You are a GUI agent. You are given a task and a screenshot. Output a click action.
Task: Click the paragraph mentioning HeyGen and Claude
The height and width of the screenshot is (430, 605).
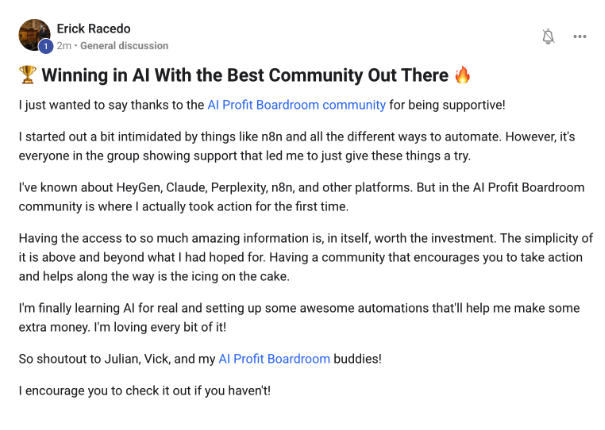(300, 195)
